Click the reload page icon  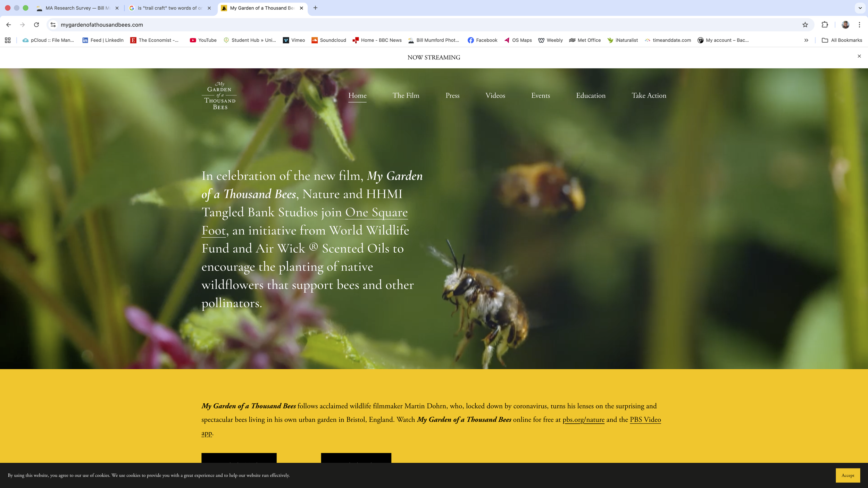click(x=36, y=25)
